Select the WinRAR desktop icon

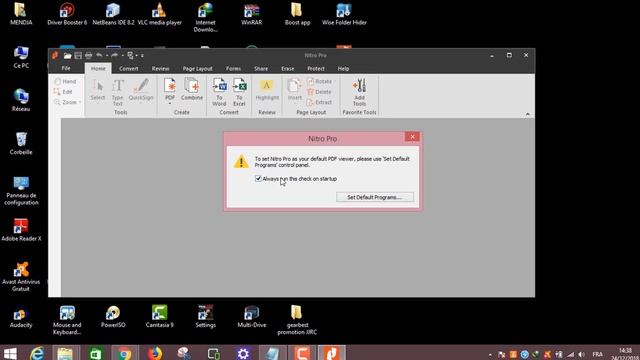pos(251,14)
